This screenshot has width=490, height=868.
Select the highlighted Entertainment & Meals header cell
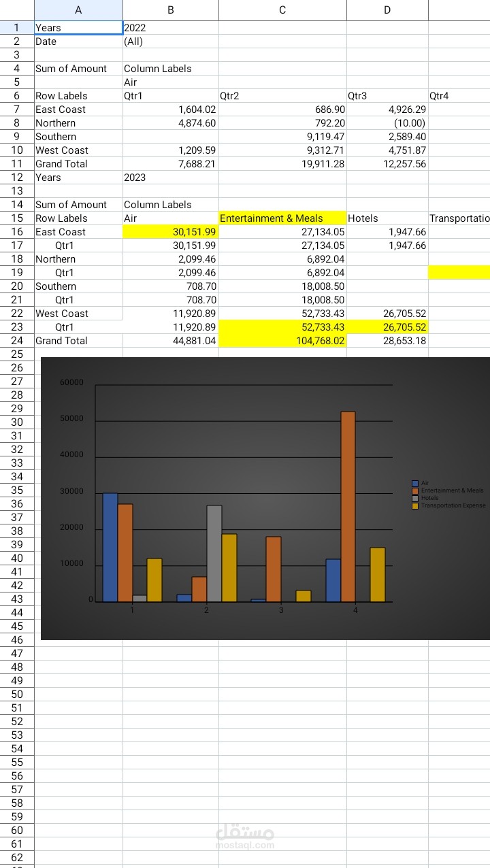click(x=282, y=218)
